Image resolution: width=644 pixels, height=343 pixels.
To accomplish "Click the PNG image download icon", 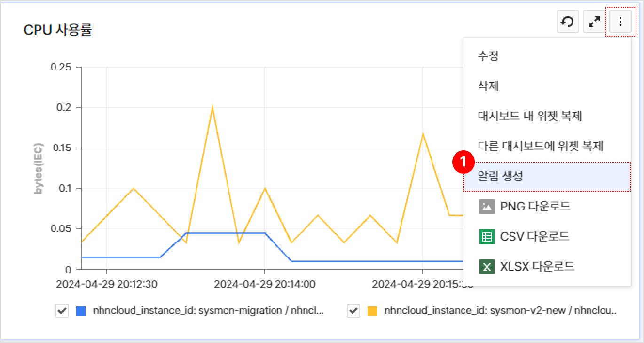I will point(487,206).
